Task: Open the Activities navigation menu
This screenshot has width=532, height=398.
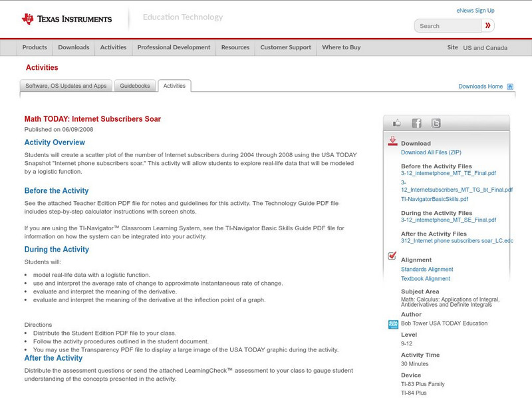Action: pyautogui.click(x=113, y=47)
